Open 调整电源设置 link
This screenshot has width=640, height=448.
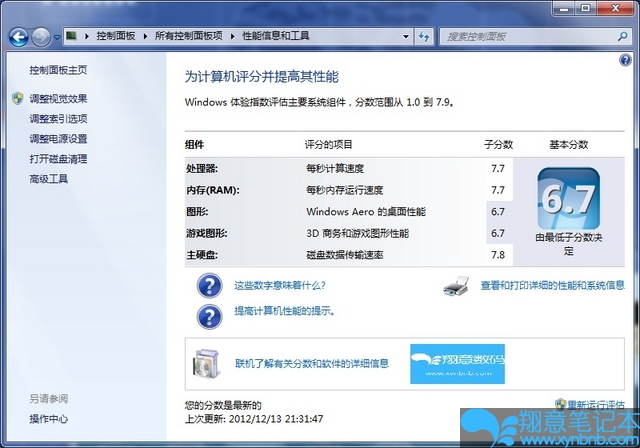(x=58, y=139)
